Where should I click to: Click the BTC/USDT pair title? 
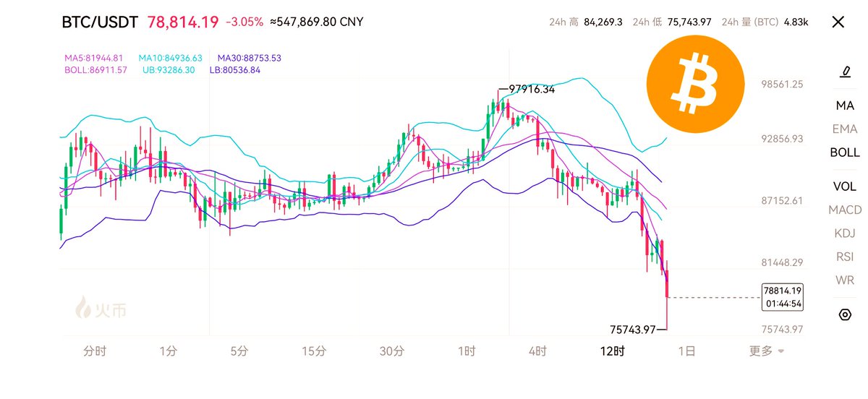99,22
